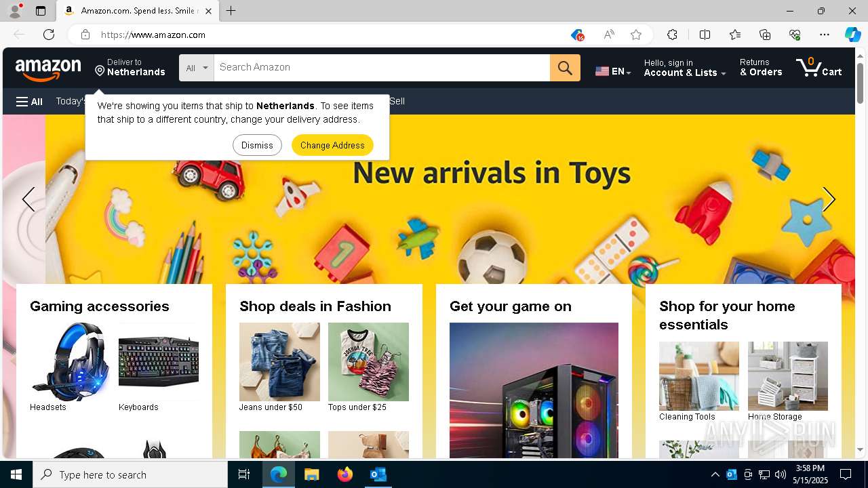Refresh the page in browser
Image resolution: width=868 pixels, height=488 pixels.
coord(49,35)
